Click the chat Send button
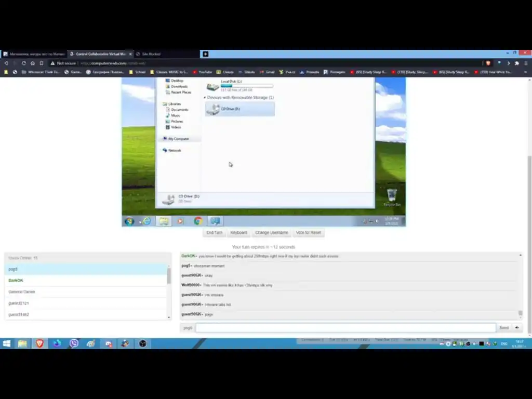The width and height of the screenshot is (532, 399). (504, 328)
